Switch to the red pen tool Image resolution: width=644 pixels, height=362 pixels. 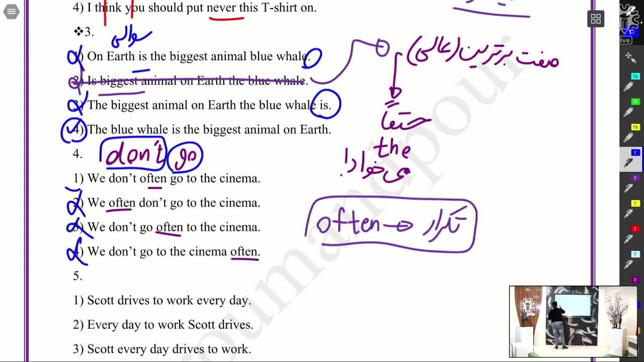[x=630, y=235]
